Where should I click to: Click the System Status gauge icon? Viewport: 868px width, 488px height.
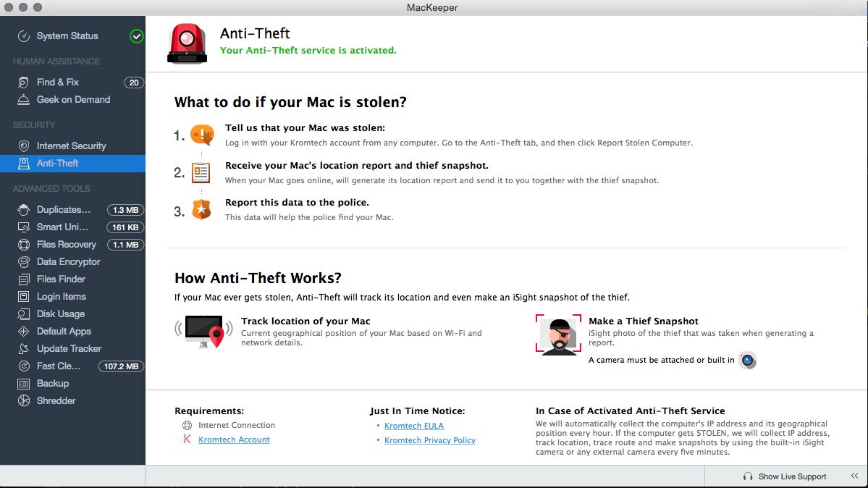[23, 36]
